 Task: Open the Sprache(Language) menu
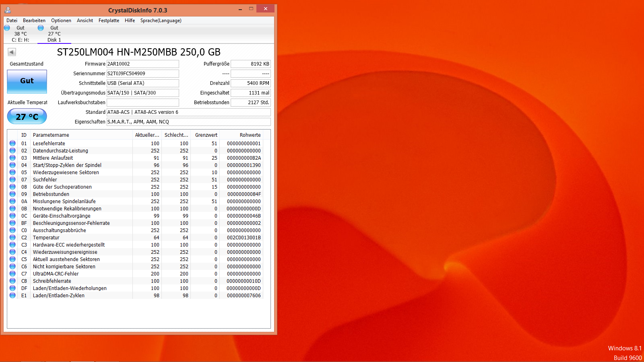click(161, 21)
